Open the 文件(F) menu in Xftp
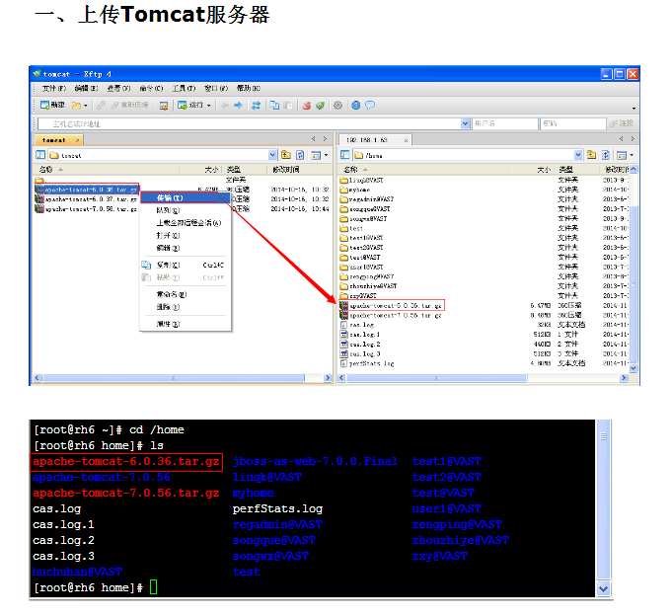Screen dimensions: 672x616 click(x=54, y=88)
